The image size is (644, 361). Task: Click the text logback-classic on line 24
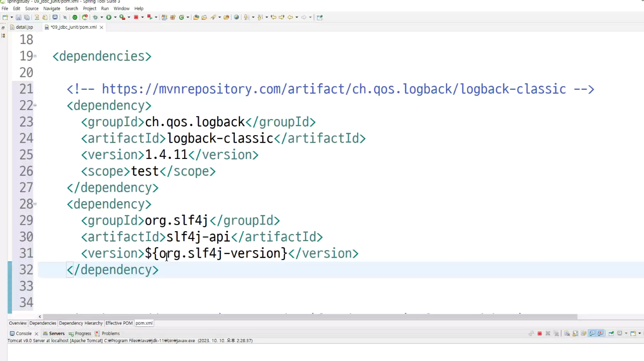coord(220,138)
